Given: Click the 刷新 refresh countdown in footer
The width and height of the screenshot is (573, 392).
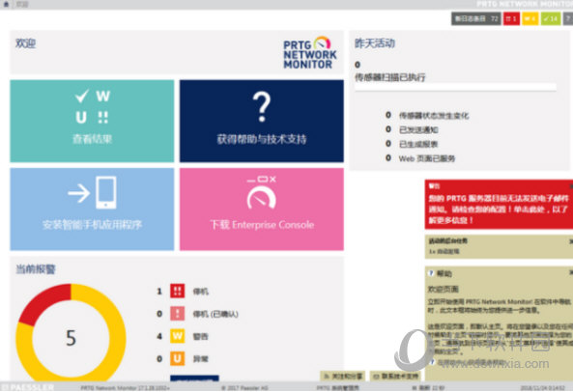Looking at the screenshot, I should pyautogui.click(x=428, y=387).
